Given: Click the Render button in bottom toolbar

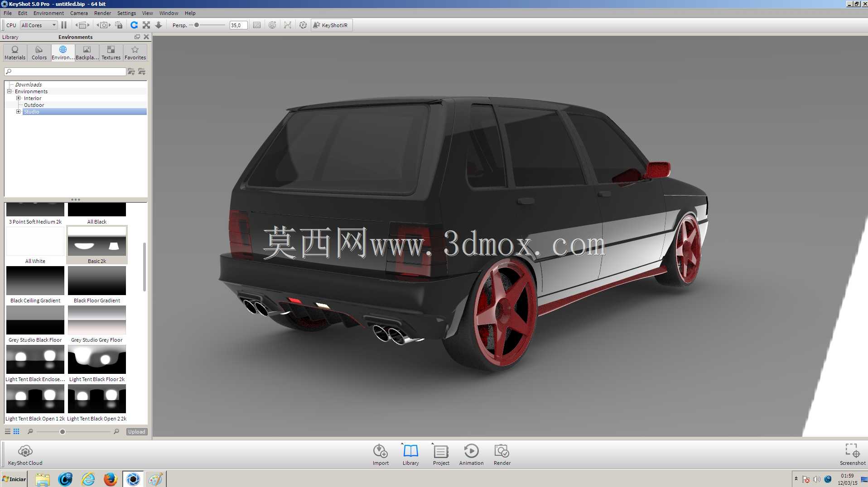Looking at the screenshot, I should click(x=502, y=454).
